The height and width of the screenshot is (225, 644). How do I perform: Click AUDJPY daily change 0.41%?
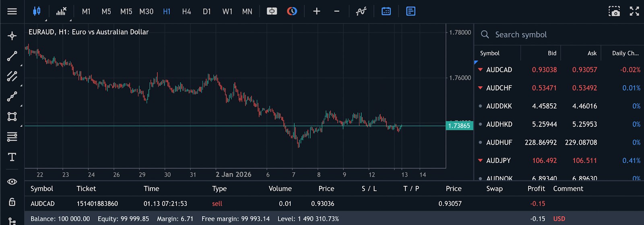tap(631, 160)
